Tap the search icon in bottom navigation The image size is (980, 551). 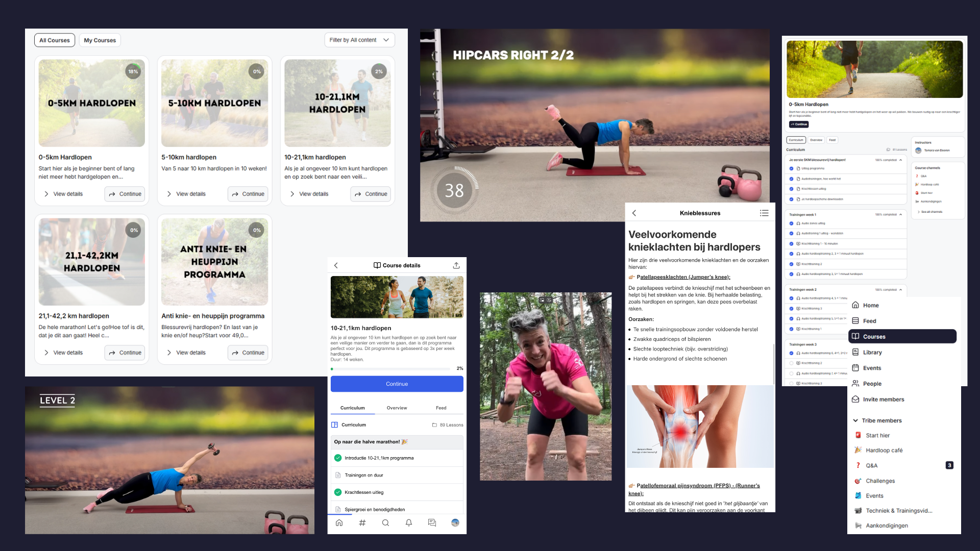tap(385, 522)
